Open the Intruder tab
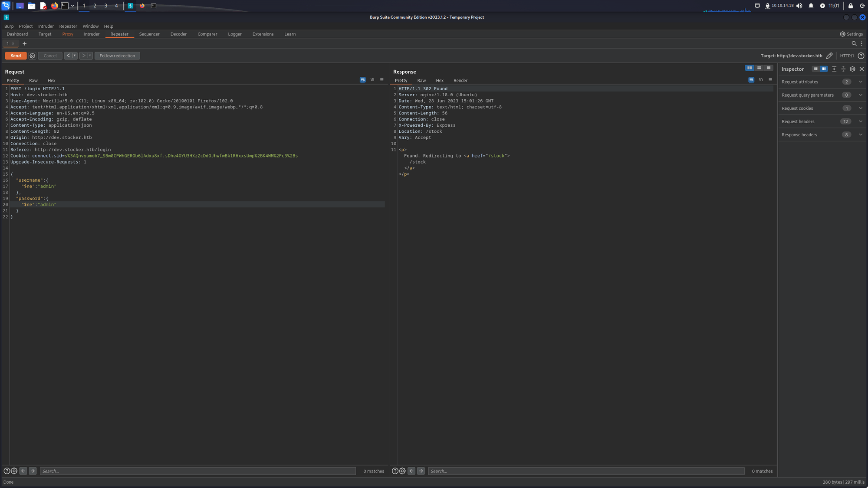This screenshot has width=868, height=488. (92, 34)
